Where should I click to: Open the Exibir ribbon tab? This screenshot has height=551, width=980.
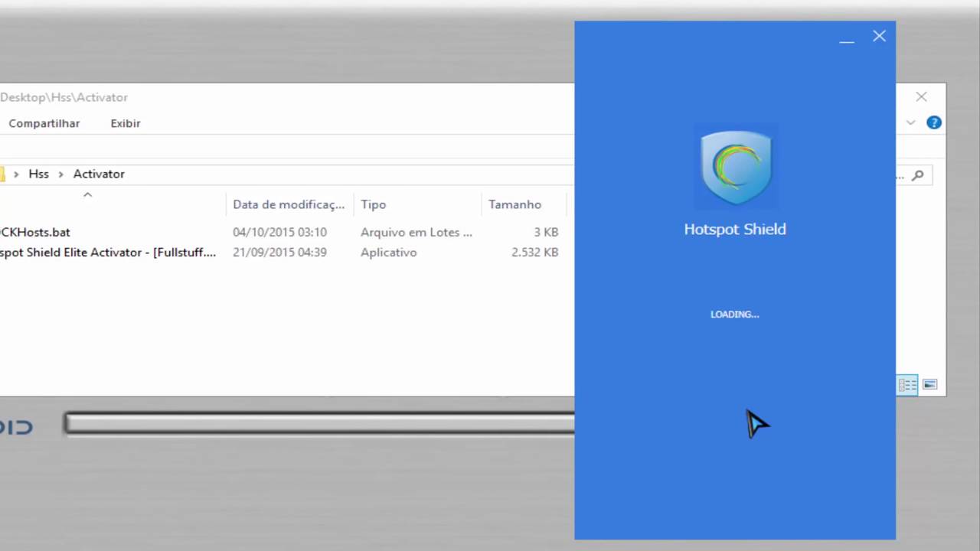(x=126, y=123)
